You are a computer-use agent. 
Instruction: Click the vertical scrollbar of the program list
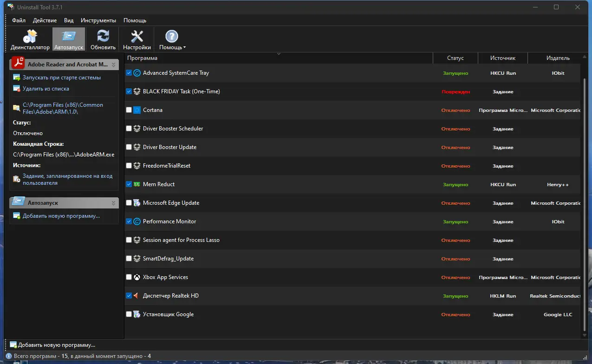(585, 204)
